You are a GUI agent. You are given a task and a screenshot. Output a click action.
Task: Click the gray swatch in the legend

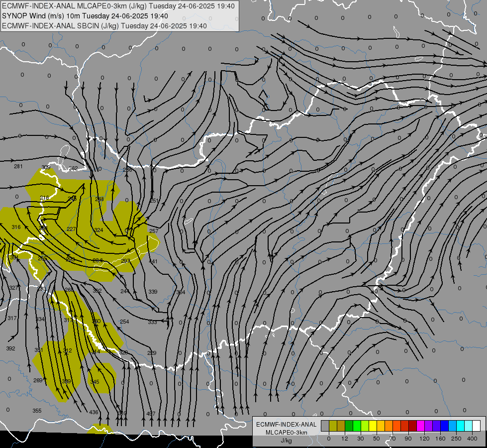325,426
